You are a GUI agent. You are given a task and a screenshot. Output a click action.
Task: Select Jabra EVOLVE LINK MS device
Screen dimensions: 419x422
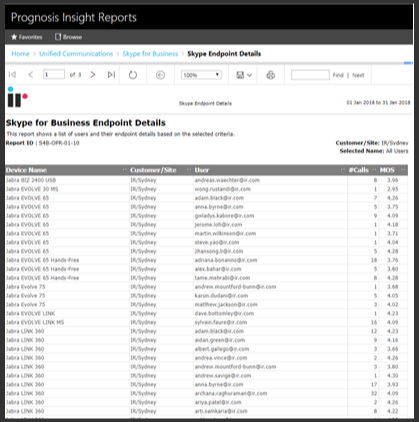[x=35, y=322]
